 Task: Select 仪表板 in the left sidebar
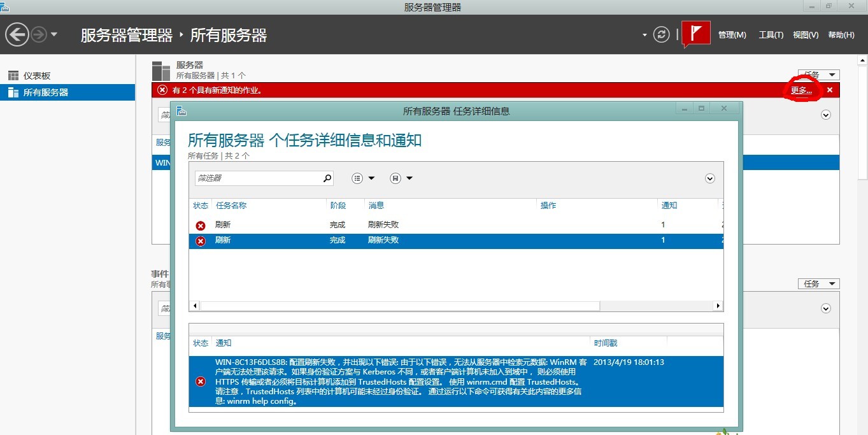click(37, 76)
